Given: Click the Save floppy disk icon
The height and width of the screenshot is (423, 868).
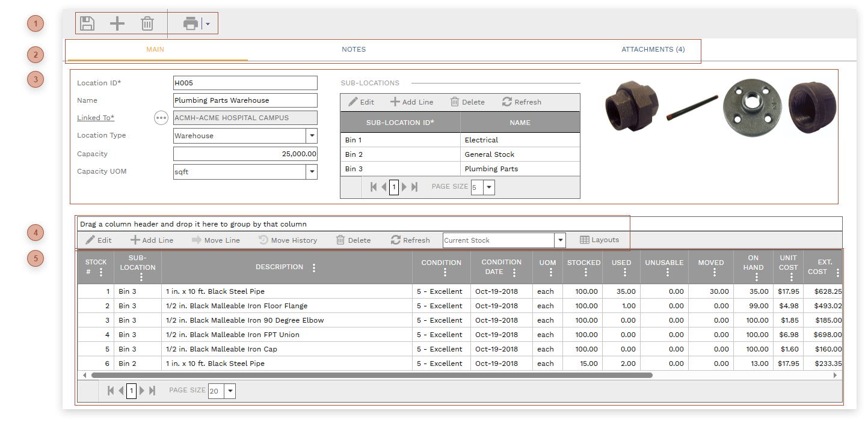Looking at the screenshot, I should (x=88, y=23).
